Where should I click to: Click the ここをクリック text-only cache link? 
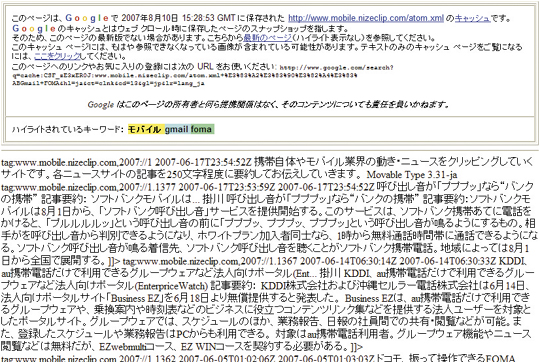pos(57,56)
